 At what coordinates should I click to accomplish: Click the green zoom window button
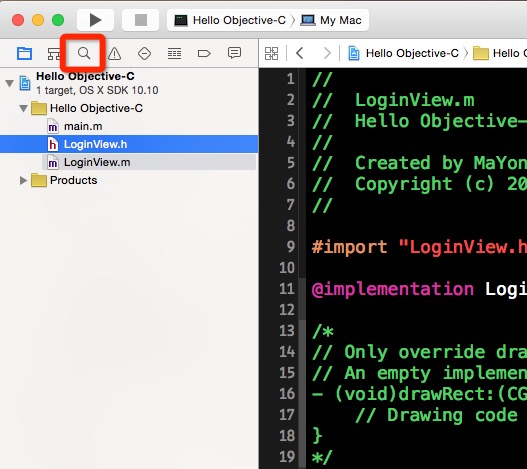(x=58, y=20)
